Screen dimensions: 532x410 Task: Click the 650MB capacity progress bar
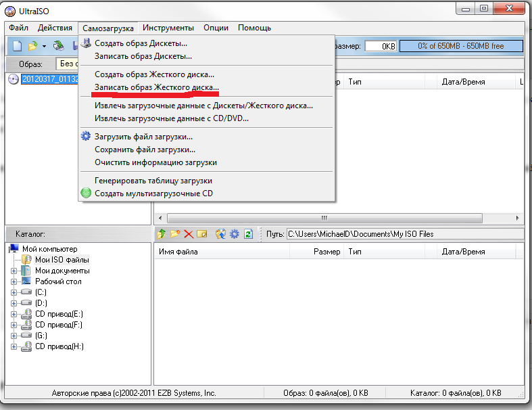click(461, 46)
